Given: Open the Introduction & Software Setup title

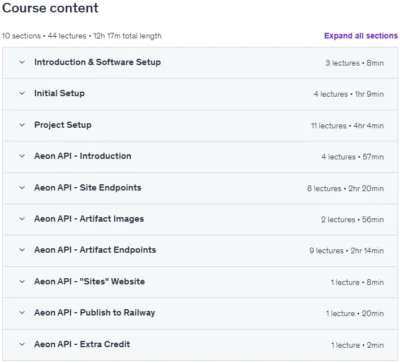Looking at the screenshot, I should click(x=97, y=62).
